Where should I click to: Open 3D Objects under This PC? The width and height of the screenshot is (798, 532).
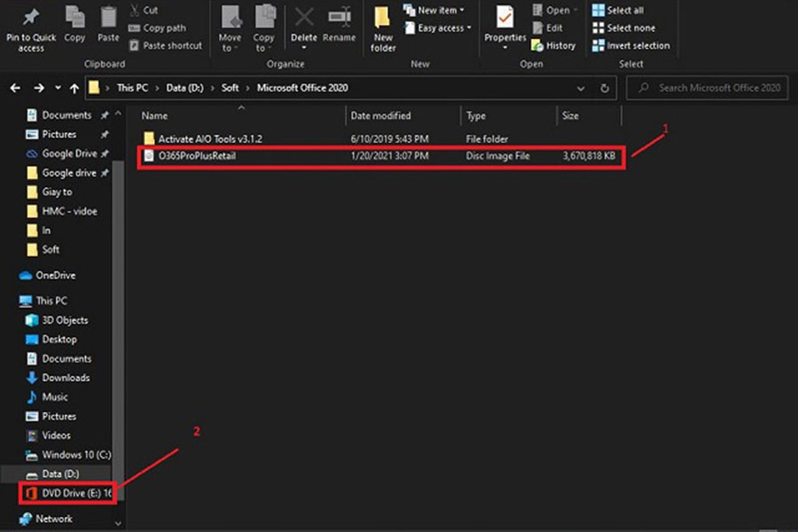point(57,320)
